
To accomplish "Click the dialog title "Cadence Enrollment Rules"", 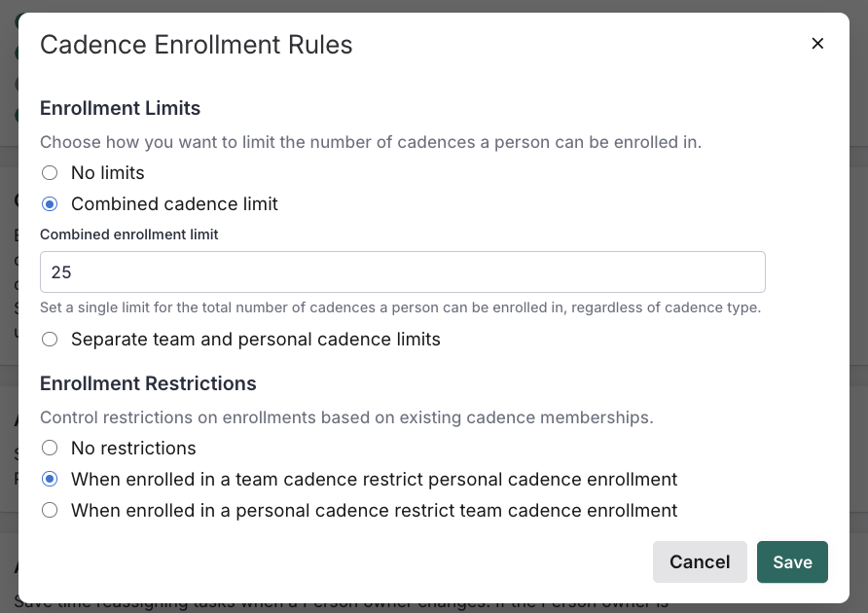I will click(x=196, y=45).
